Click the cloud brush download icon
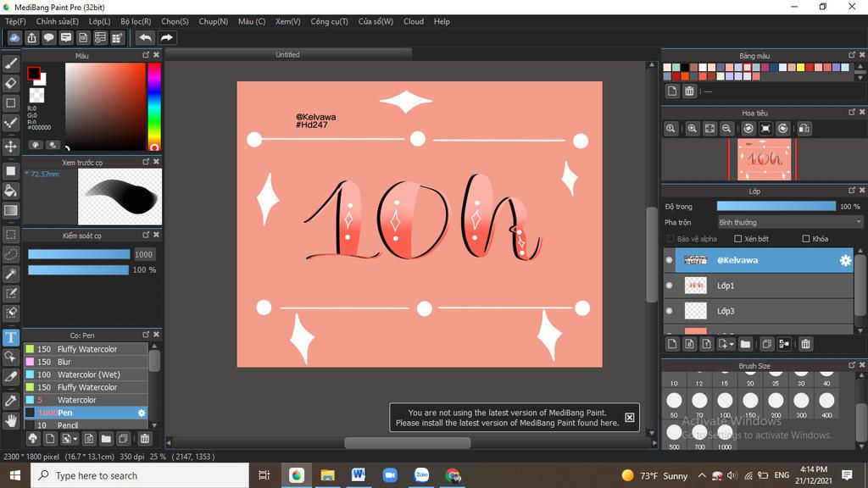 [x=33, y=439]
